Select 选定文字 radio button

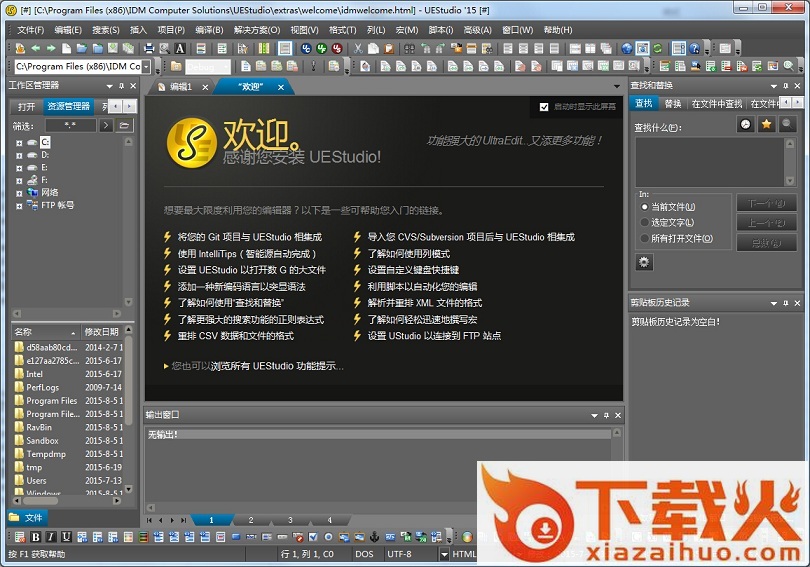(644, 223)
